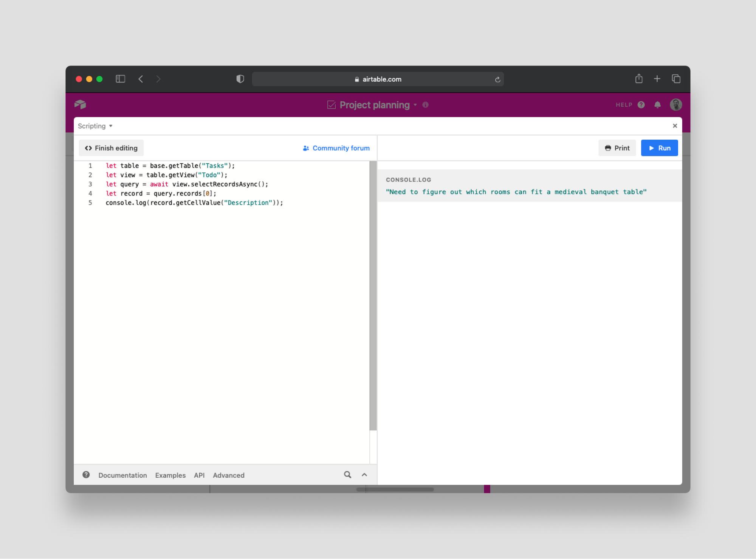Open the Advanced documentation section
This screenshot has height=559, width=756.
[228, 475]
